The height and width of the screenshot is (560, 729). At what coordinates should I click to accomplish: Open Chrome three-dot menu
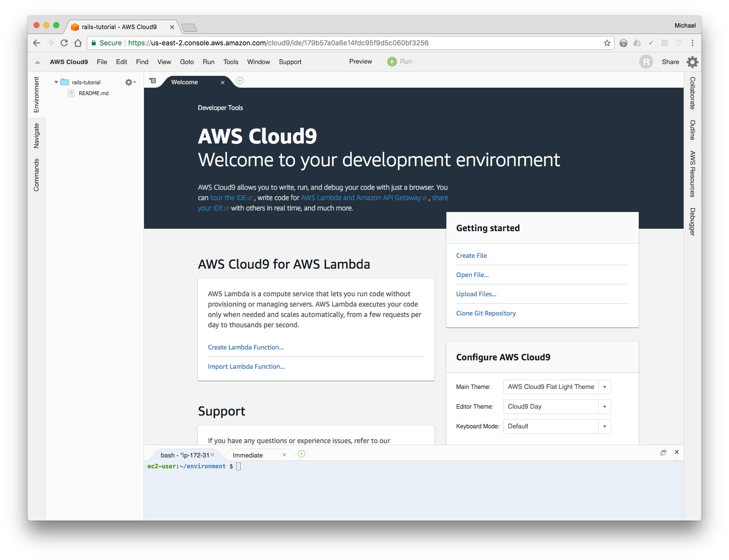[x=693, y=43]
